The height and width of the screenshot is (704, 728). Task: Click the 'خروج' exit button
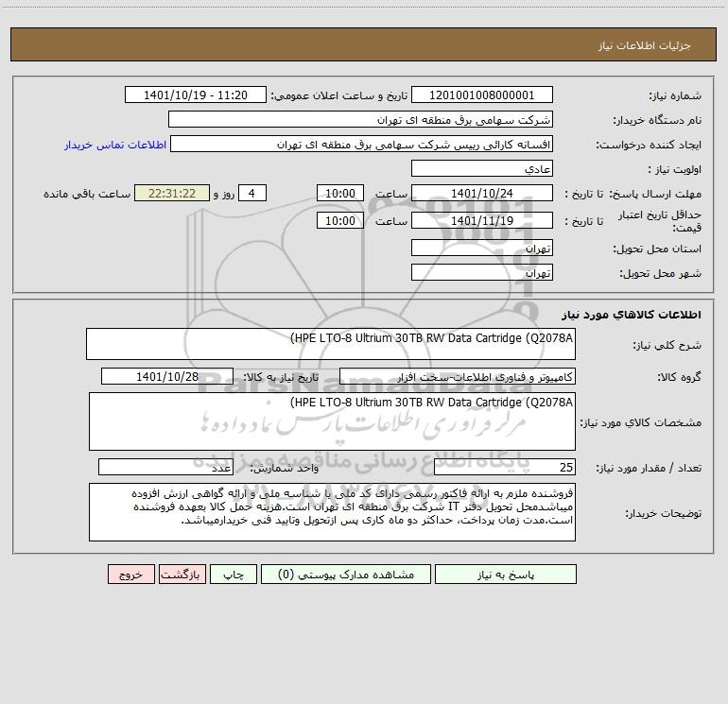pos(130,574)
